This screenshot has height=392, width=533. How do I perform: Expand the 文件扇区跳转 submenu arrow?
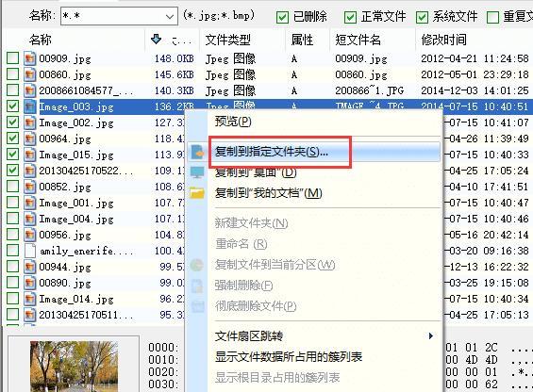pyautogui.click(x=431, y=336)
